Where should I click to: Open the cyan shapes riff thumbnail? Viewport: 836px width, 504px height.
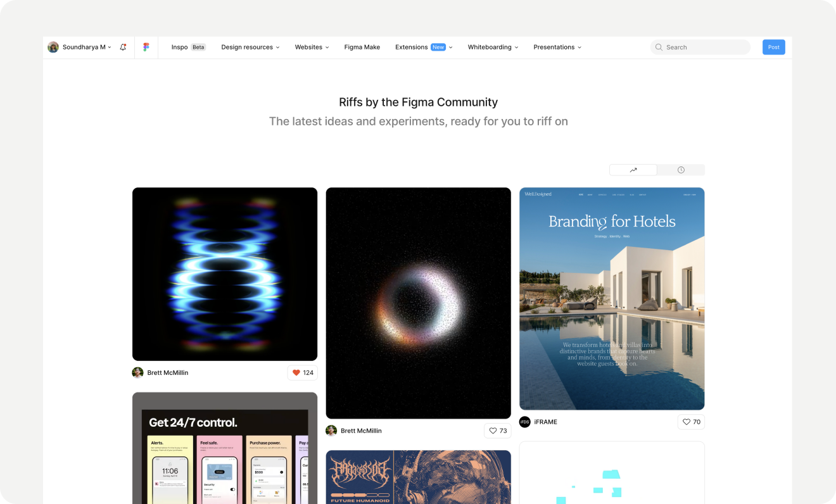tap(612, 473)
